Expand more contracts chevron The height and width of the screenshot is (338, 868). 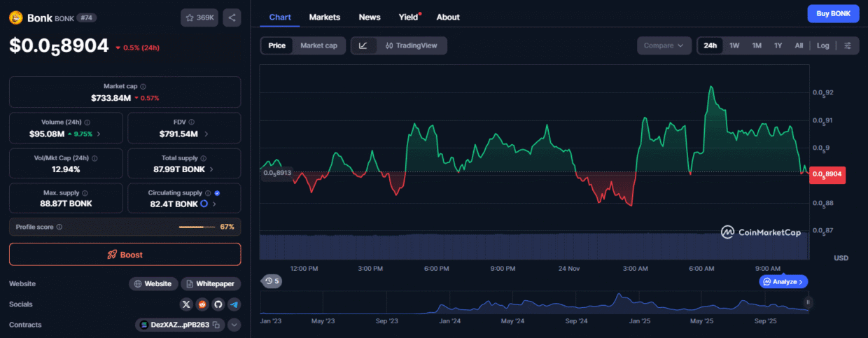(x=234, y=325)
